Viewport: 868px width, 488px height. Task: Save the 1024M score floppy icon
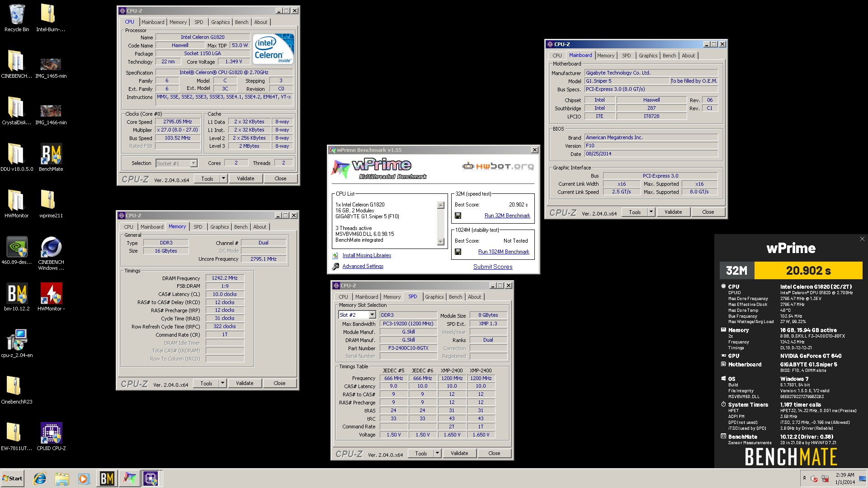458,252
